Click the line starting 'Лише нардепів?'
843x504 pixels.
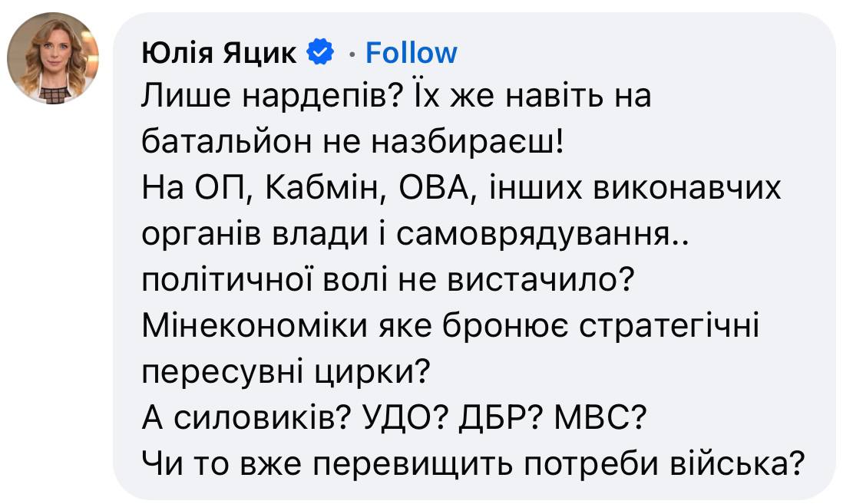pos(396,97)
